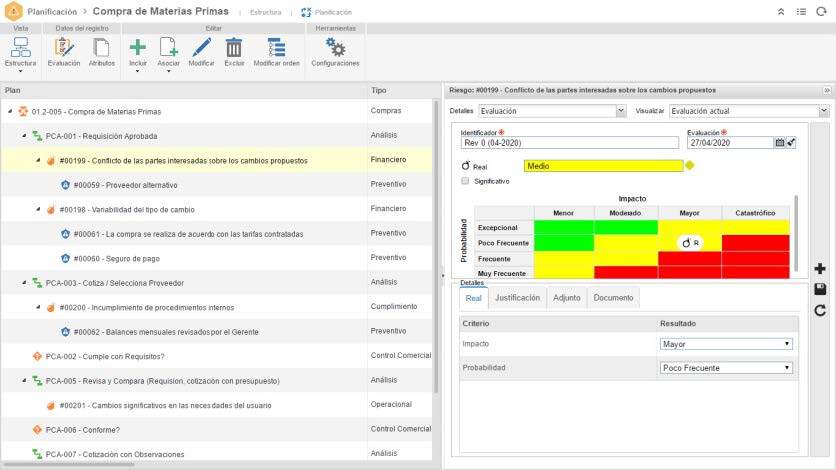
Task: Open the Probabilidad dropdown showing Poco Frecuente
Action: [x=726, y=368]
